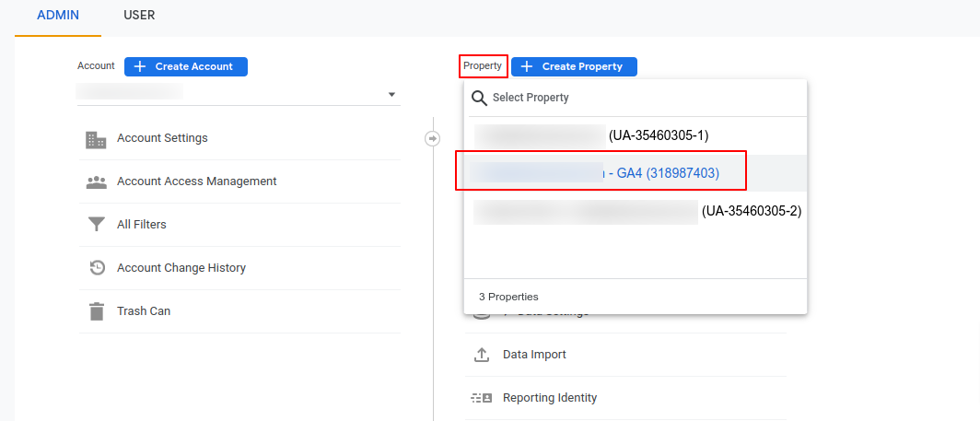Select property UA-35460305-1
Viewport: 980px width, 421px height.
point(635,135)
